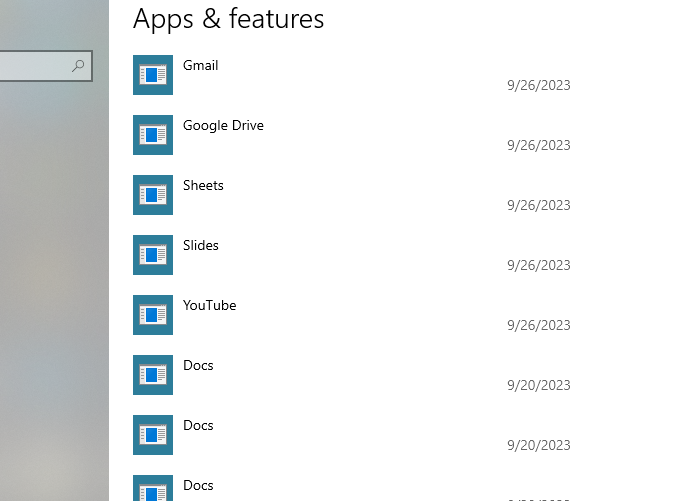Click the Google Drive app icon

click(x=153, y=135)
